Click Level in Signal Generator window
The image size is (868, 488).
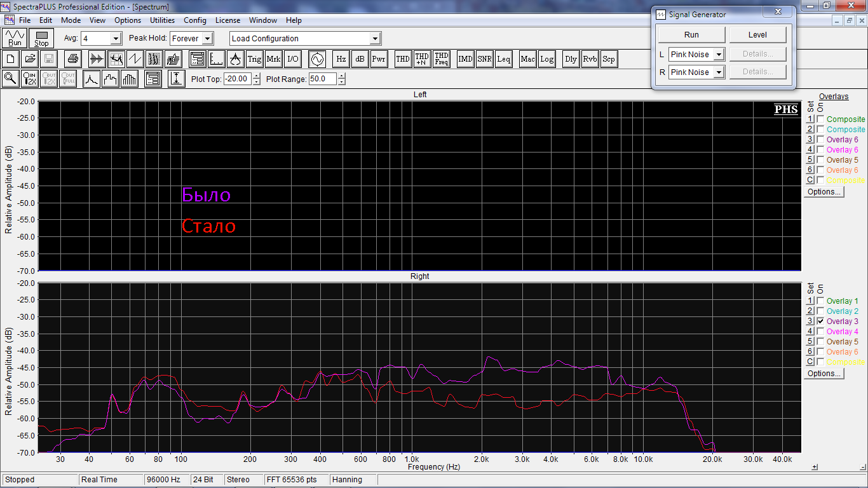coord(757,35)
